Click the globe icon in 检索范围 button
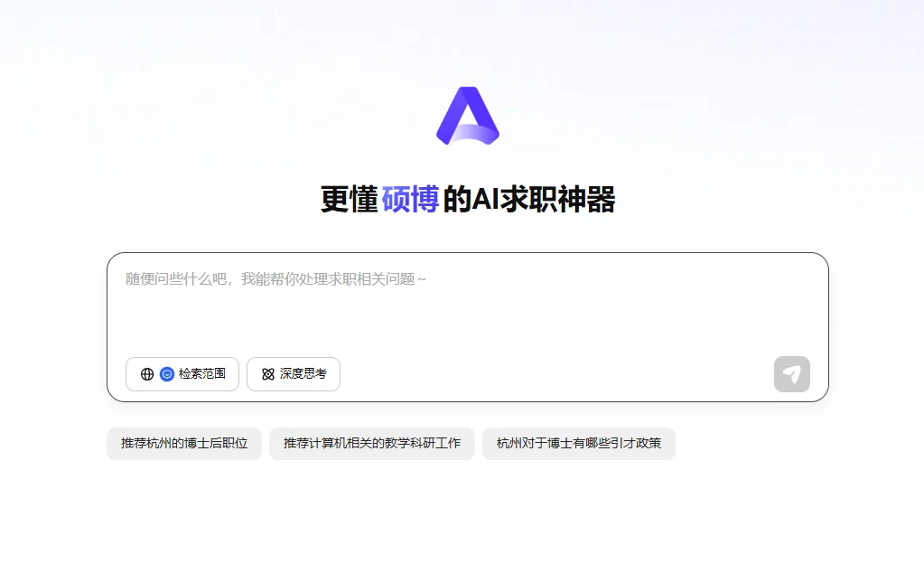 point(147,374)
